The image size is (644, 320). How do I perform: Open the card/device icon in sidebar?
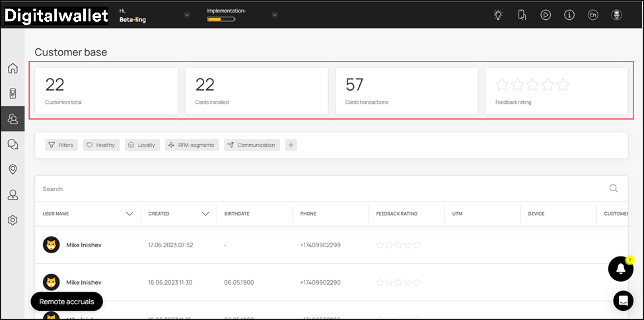[13, 93]
